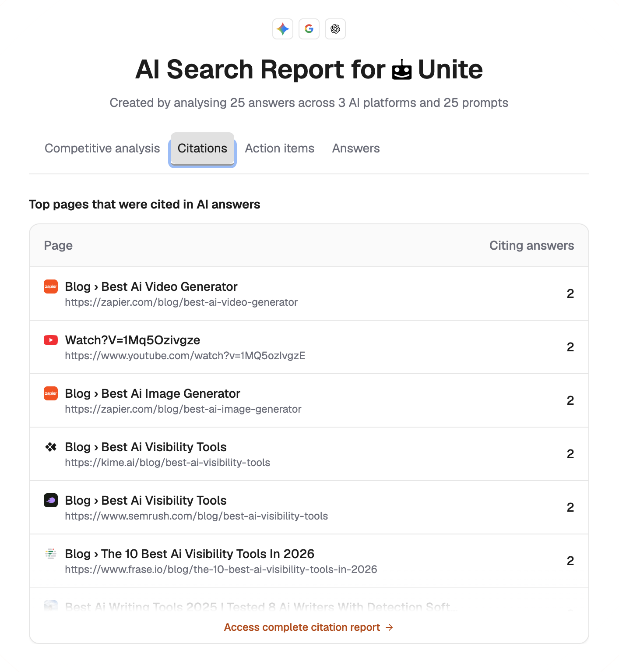Click Top pages that were cited heading
This screenshot has width=619, height=672.
point(144,204)
